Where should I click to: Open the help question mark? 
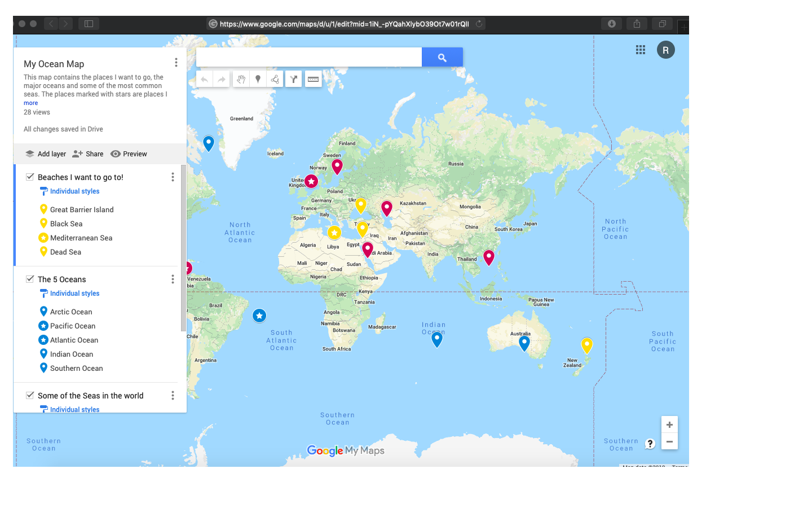coord(650,444)
